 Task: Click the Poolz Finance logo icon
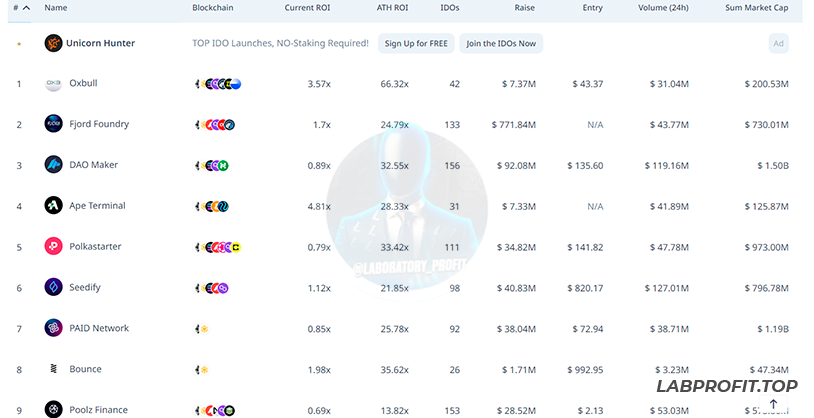(x=54, y=409)
